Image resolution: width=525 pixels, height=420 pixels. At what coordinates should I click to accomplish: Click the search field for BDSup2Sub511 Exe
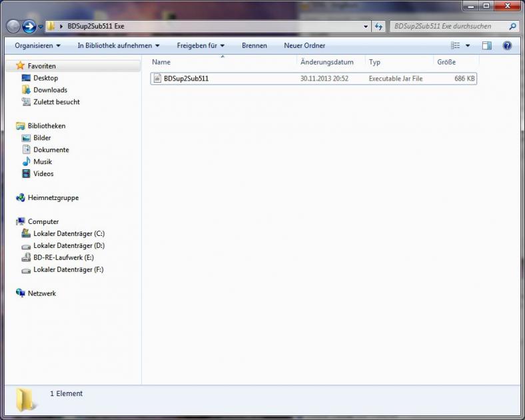[448, 26]
